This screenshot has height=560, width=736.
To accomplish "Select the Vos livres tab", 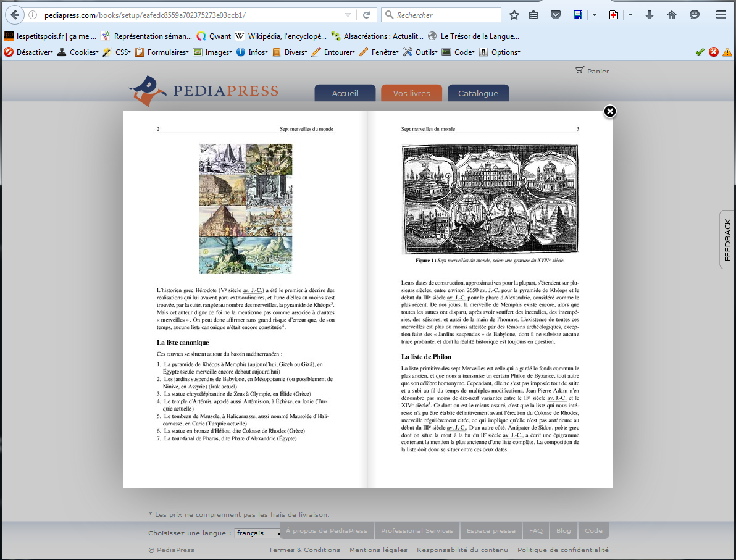I will tap(411, 93).
